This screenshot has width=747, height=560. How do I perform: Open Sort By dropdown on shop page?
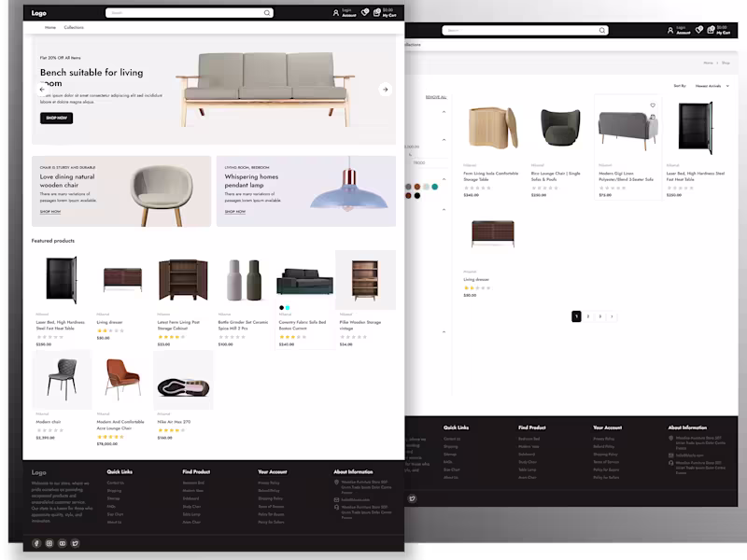tap(712, 86)
